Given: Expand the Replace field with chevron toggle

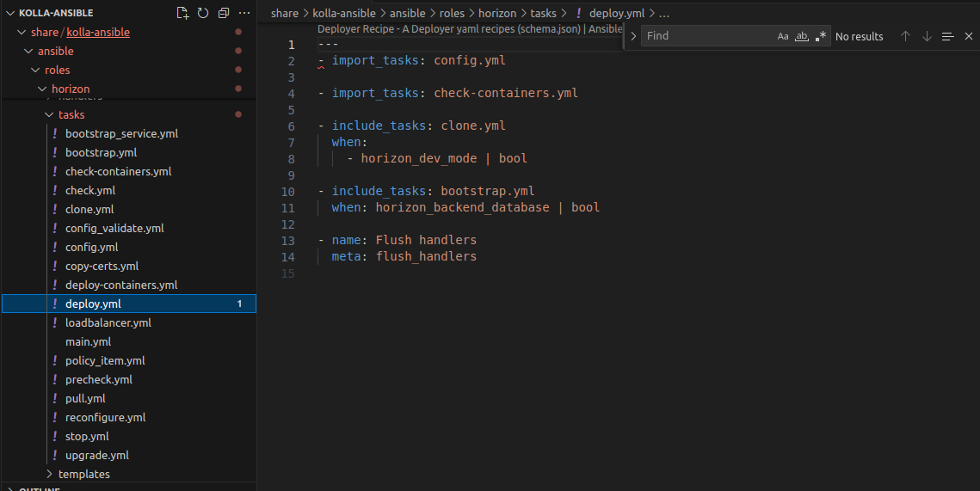Looking at the screenshot, I should point(633,36).
